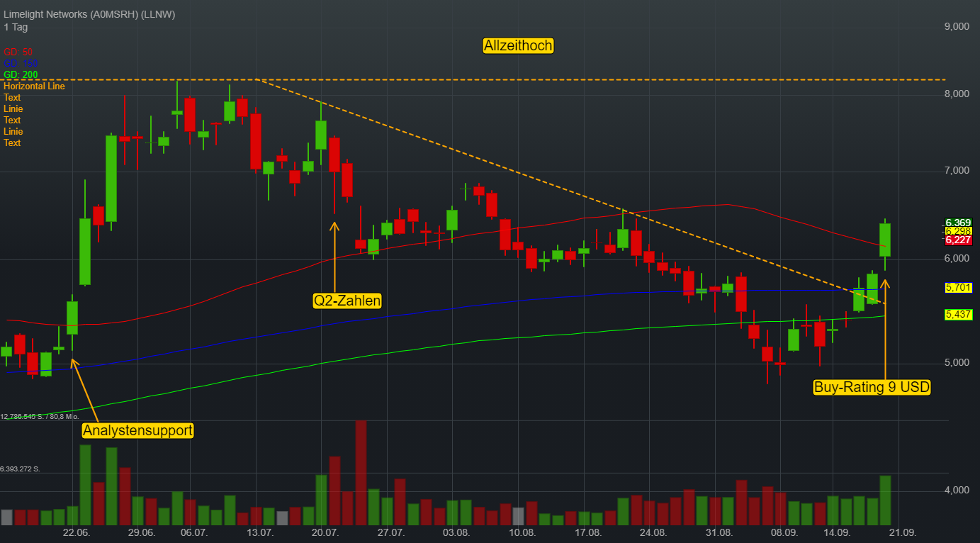Click the Buy-Rating 9 USD label
Image resolution: width=980 pixels, height=543 pixels.
872,387
